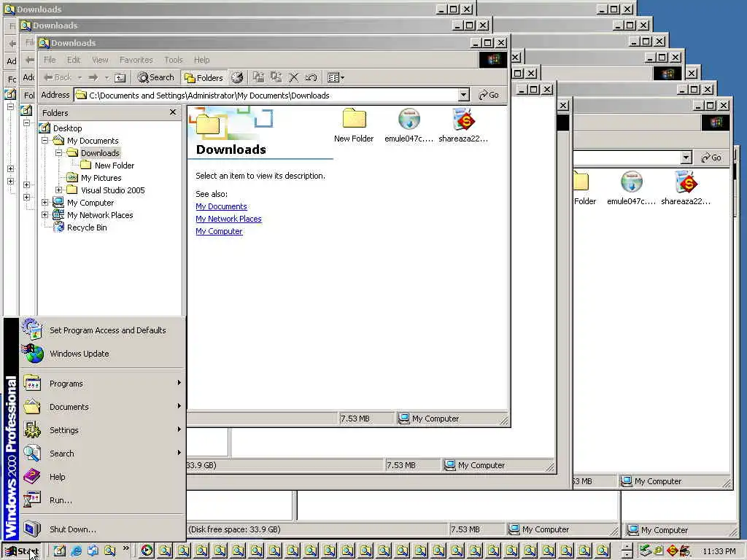Screen dimensions: 747x560
Task: Follow the My Computer link
Action: [219, 231]
